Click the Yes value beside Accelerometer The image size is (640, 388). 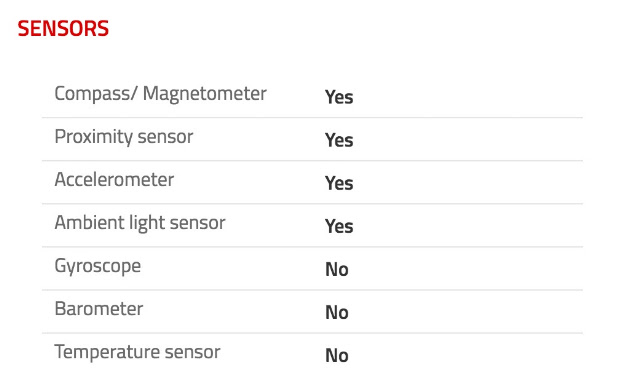(339, 183)
